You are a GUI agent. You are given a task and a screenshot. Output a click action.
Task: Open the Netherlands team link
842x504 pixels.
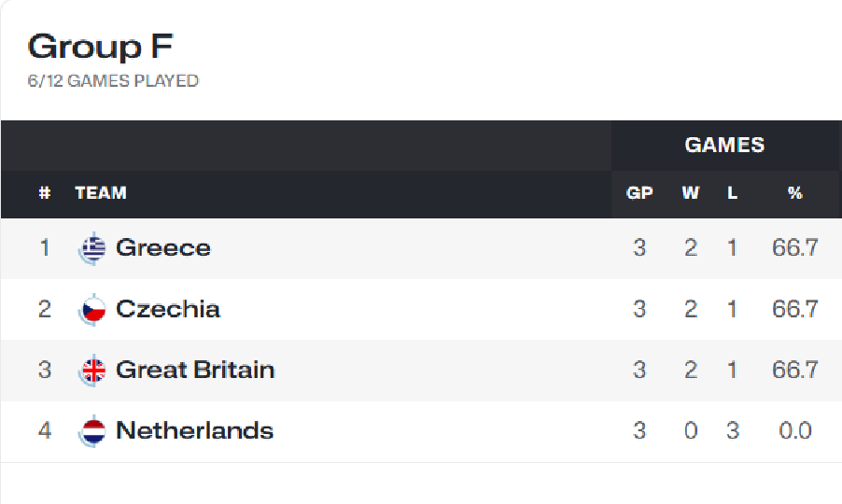point(194,430)
